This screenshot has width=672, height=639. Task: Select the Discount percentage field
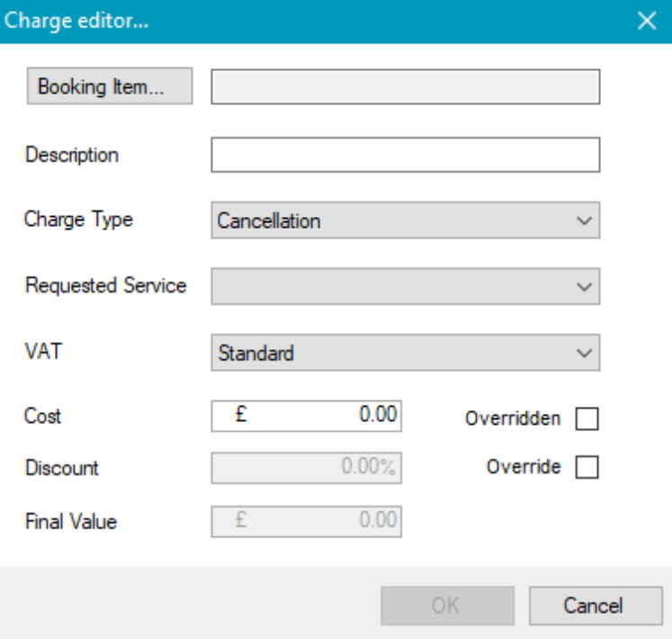306,468
